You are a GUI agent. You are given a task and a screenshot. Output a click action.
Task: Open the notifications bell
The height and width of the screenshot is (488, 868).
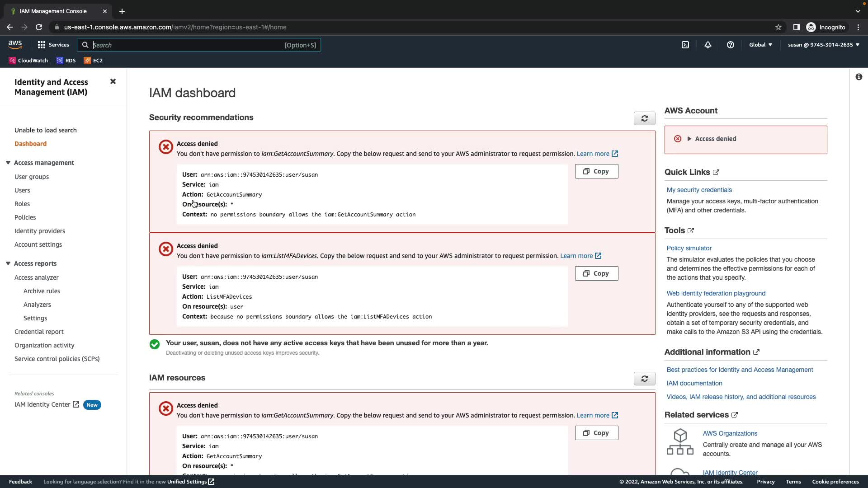click(x=708, y=45)
